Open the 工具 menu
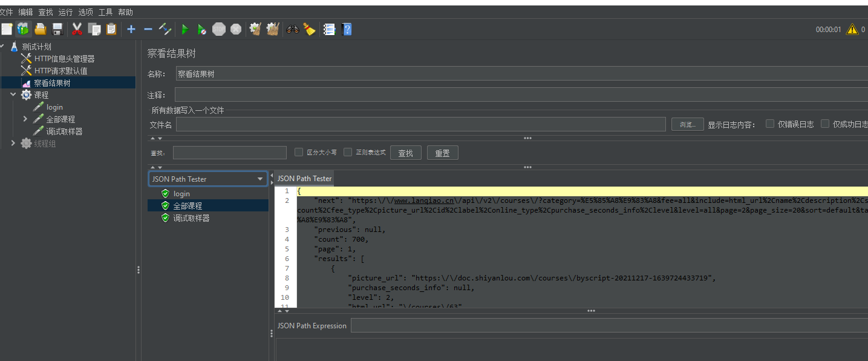The width and height of the screenshot is (868, 361). pos(105,12)
